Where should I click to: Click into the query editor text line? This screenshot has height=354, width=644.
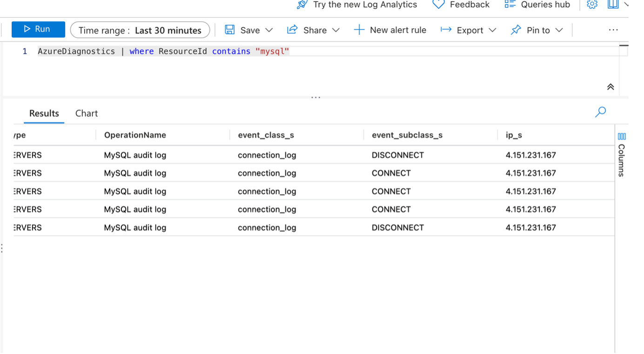pos(326,51)
